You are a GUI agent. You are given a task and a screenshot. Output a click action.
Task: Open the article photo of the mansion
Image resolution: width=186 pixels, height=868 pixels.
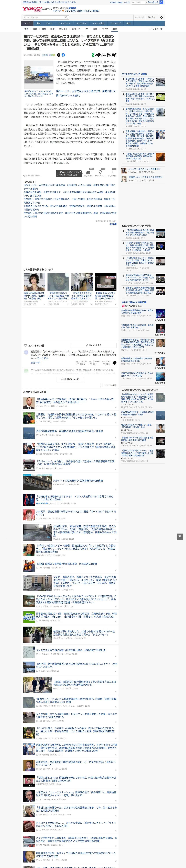point(39,75)
